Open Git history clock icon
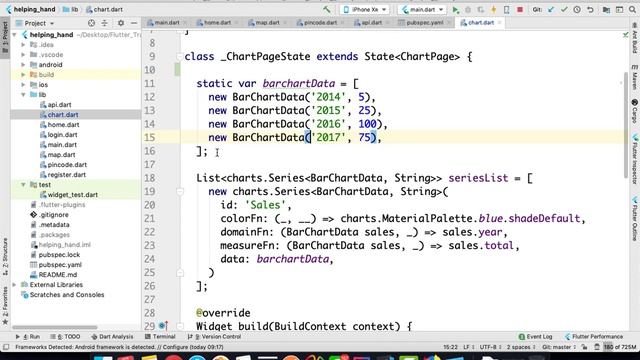 [577, 9]
